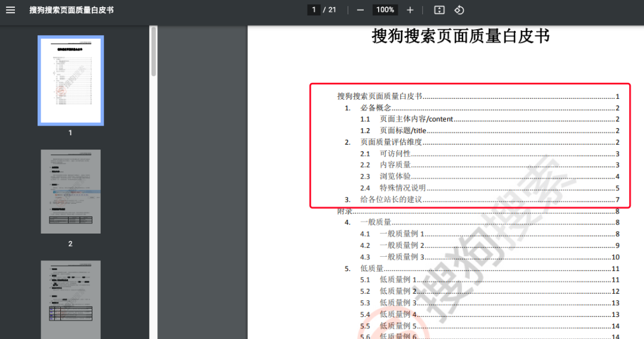Click the document heading '搜狗搜索页面质量白皮书'
644x339 pixels.
tap(460, 36)
